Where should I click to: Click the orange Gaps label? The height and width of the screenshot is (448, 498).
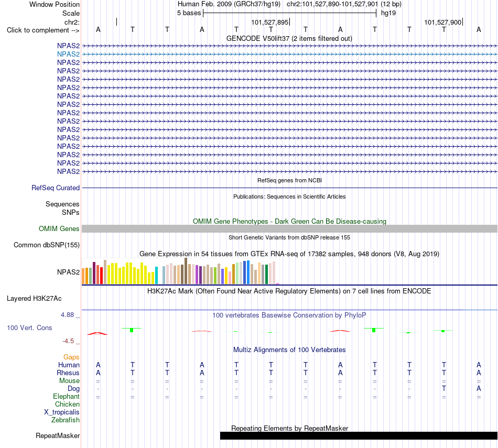71,357
